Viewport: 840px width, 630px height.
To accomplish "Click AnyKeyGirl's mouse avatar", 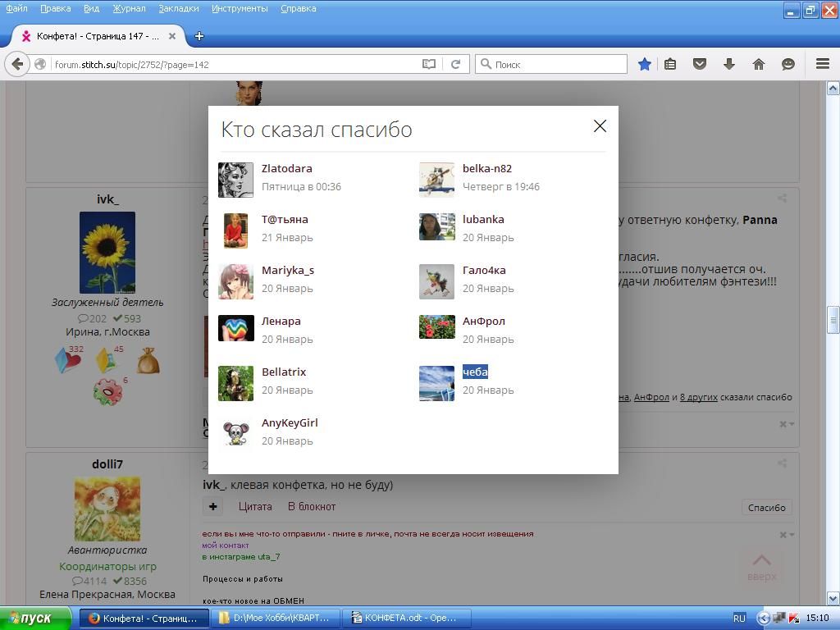I will (235, 432).
